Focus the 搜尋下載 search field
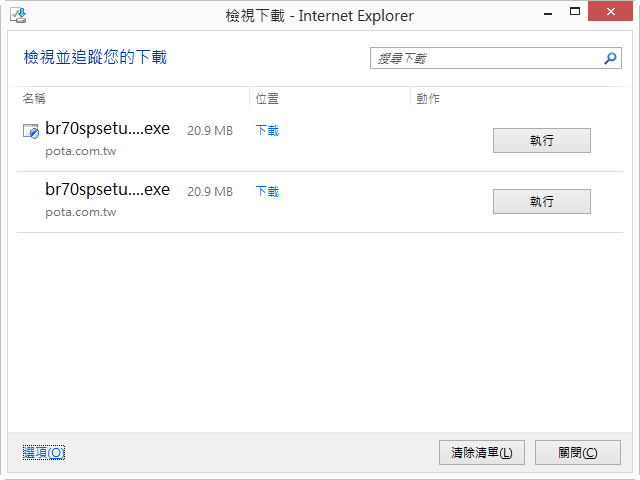The width and height of the screenshot is (640, 480). tap(496, 58)
